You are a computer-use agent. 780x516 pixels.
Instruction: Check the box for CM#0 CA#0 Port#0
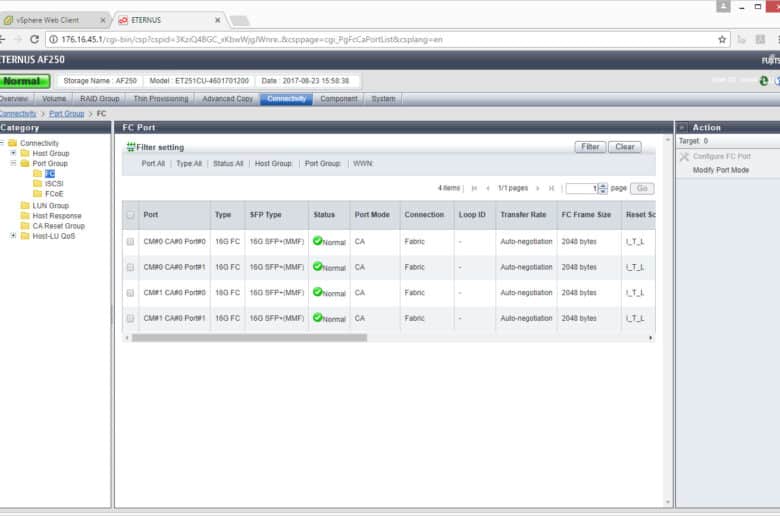coord(130,242)
